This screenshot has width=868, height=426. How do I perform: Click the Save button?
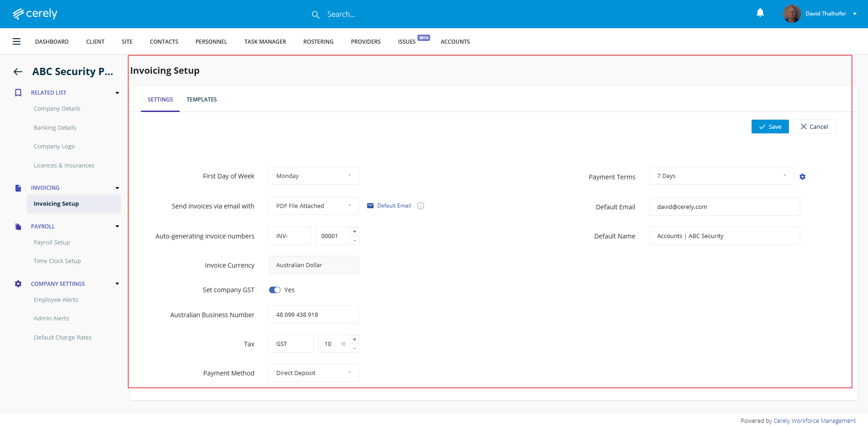(770, 127)
